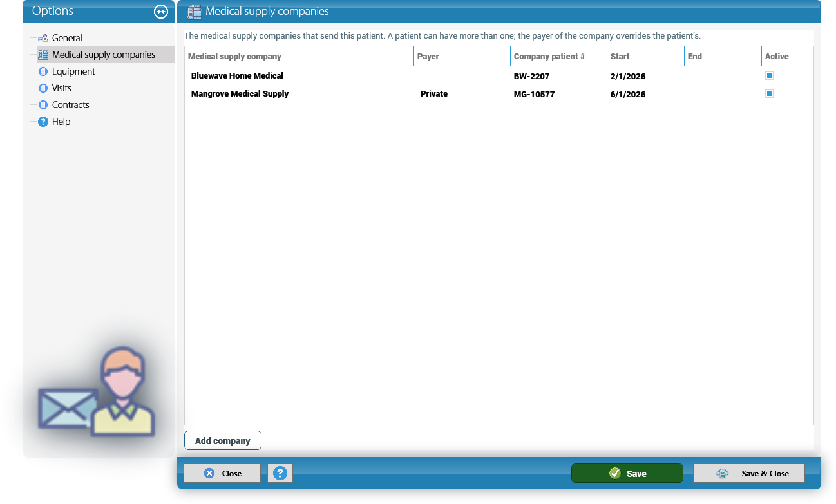Click the blue question mark help button
The height and width of the screenshot is (504, 836).
[280, 473]
